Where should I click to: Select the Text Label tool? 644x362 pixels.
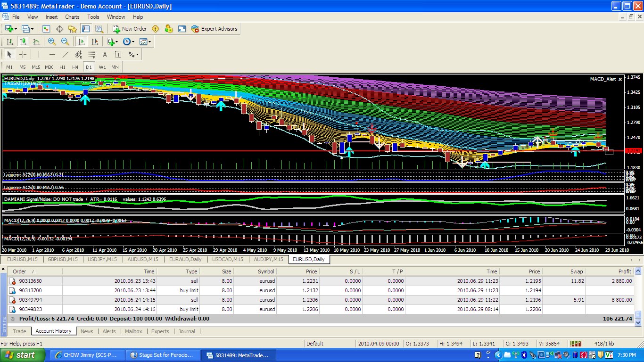click(x=118, y=54)
